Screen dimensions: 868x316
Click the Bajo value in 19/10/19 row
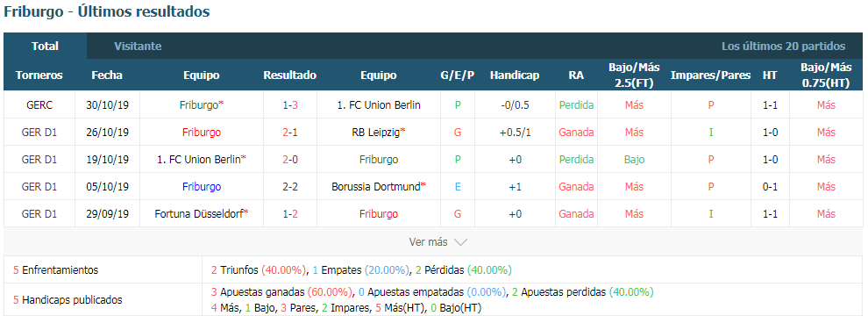[x=634, y=160]
